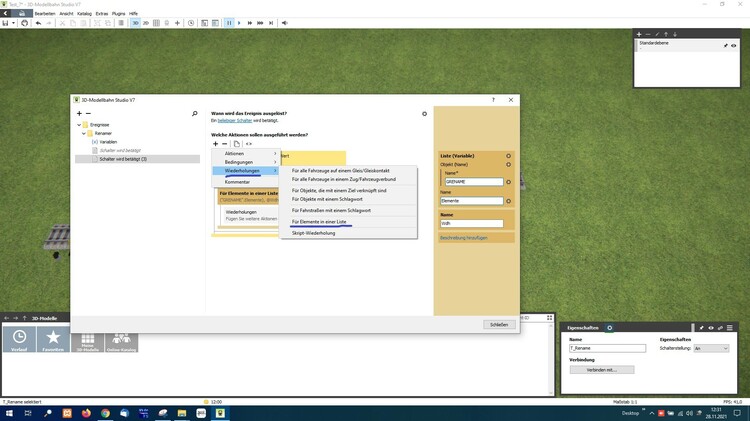This screenshot has height=421, width=750.
Task: Select Für alle Fahrzeuge auf einem Gleis/Gleiskontakt
Action: [x=348, y=170]
